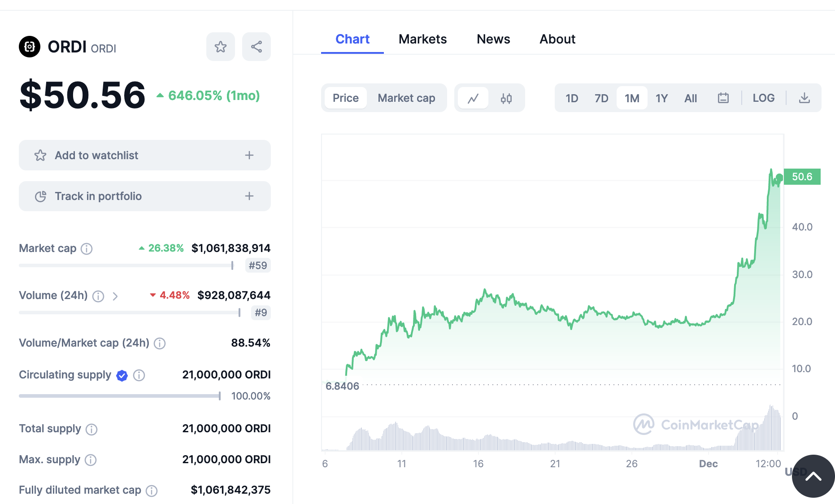The image size is (835, 504).
Task: Expand Add to watchlist plus
Action: point(249,155)
